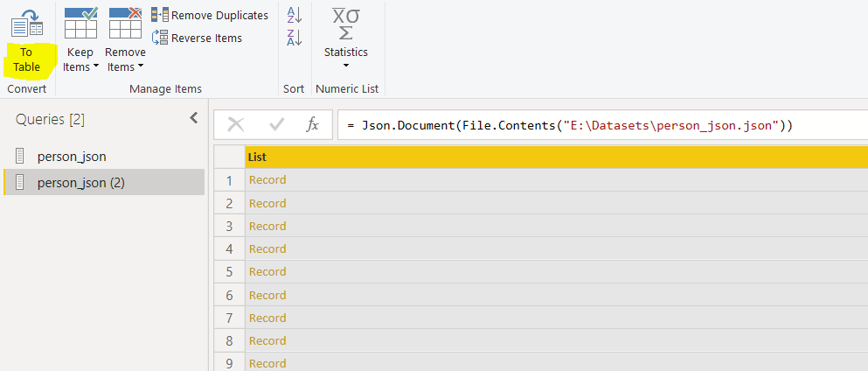Click the Statistics sigma icon
The height and width of the screenshot is (371, 868).
(x=345, y=24)
